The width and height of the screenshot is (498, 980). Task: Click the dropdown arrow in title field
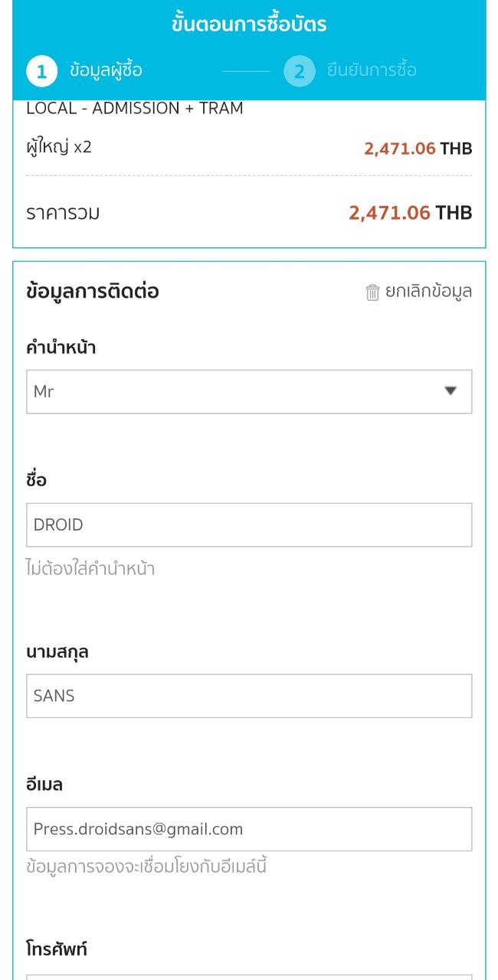coord(450,391)
